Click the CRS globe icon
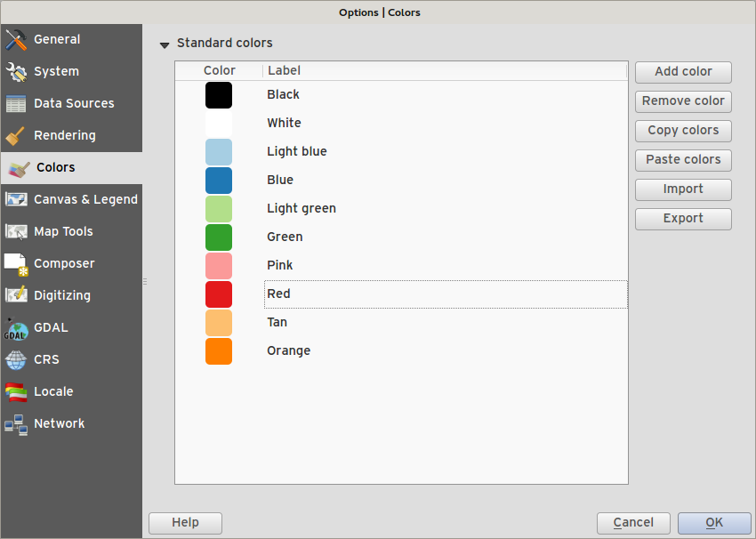756x539 pixels. (x=16, y=360)
